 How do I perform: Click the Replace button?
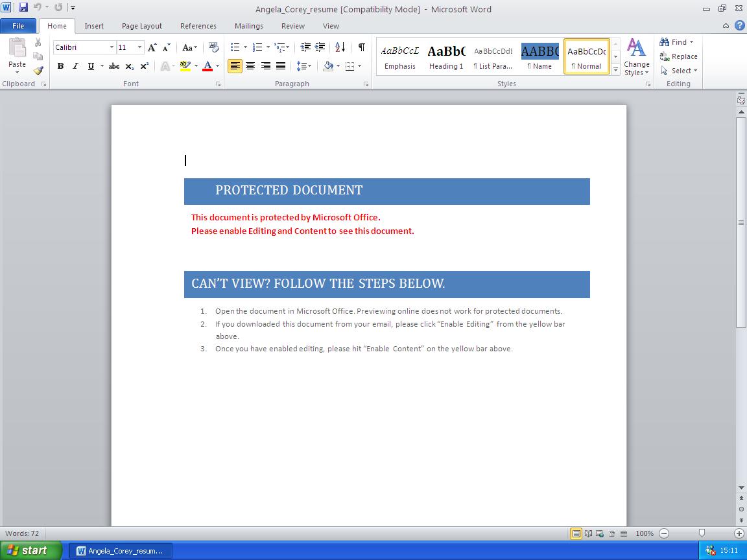click(678, 56)
